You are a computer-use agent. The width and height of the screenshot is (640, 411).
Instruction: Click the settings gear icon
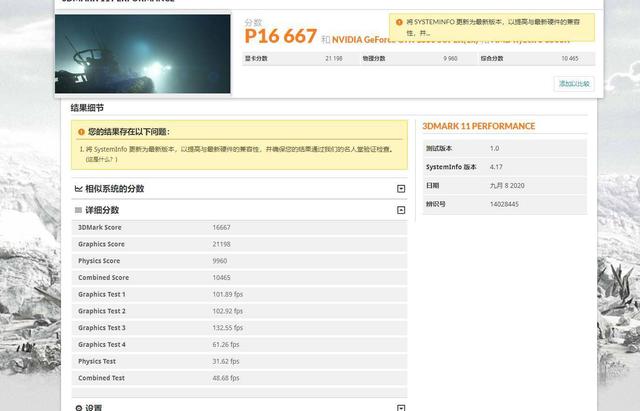coord(79,408)
